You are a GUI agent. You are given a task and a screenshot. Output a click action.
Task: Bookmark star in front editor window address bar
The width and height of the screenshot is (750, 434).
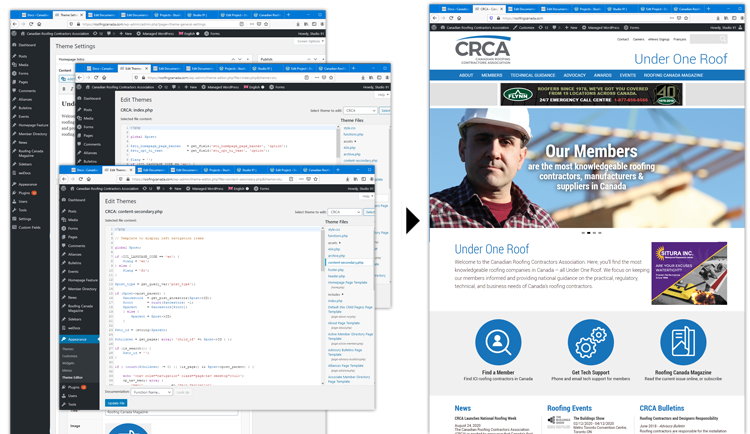pos(316,179)
